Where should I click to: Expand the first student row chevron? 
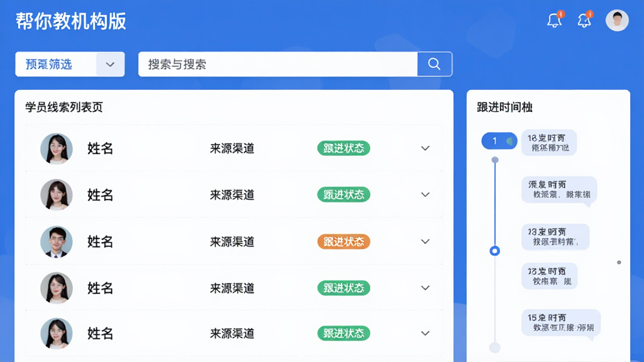click(x=425, y=148)
